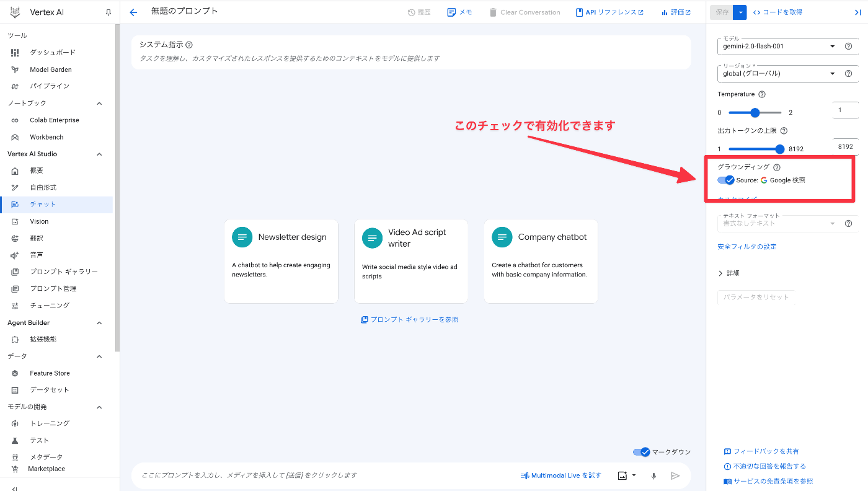This screenshot has width=868, height=491.
Task: Click the 出力トークン value field 8192
Action: (846, 147)
